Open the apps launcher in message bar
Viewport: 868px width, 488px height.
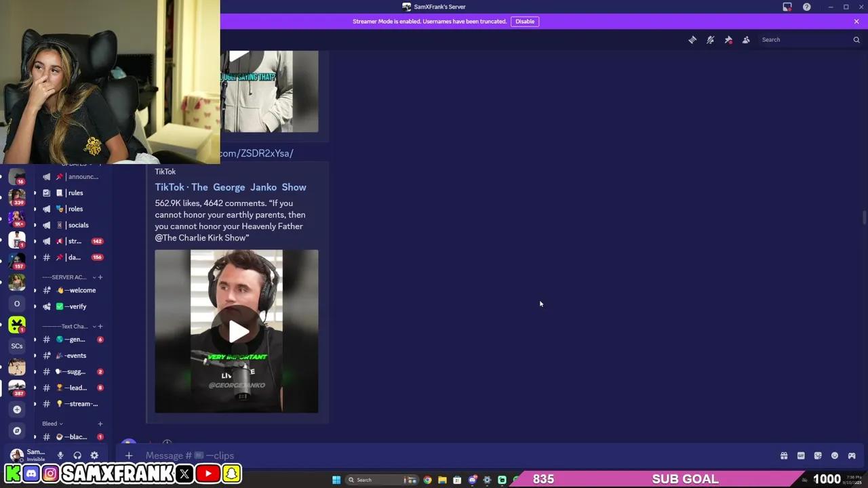(852, 456)
